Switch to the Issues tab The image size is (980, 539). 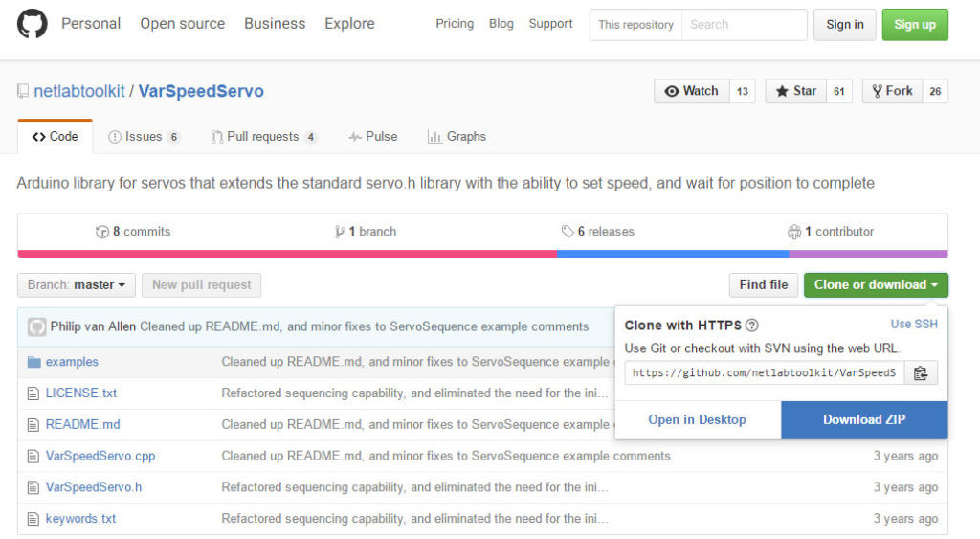click(x=144, y=137)
